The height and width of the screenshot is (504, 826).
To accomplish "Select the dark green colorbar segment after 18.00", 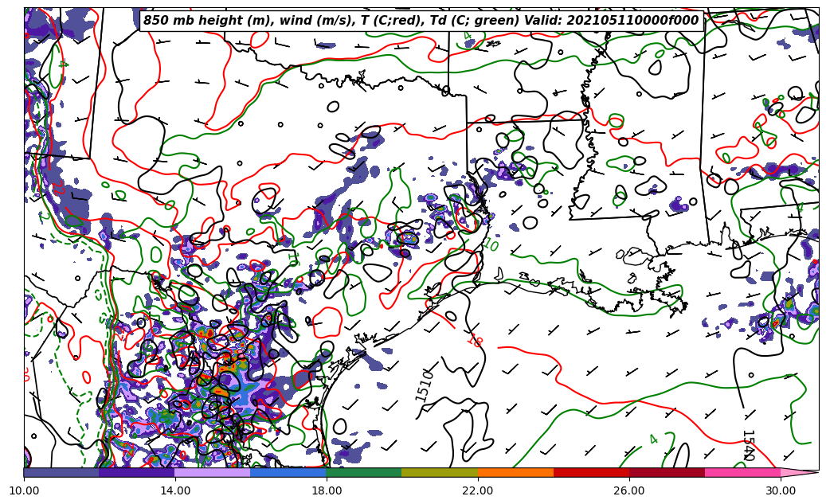I will point(363,472).
